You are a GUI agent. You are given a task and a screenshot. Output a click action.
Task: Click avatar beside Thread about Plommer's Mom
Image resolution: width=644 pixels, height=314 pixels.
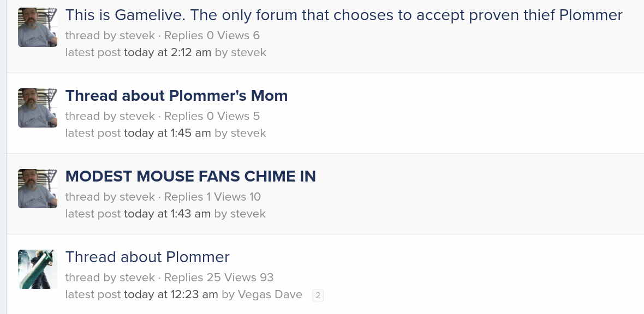(37, 108)
